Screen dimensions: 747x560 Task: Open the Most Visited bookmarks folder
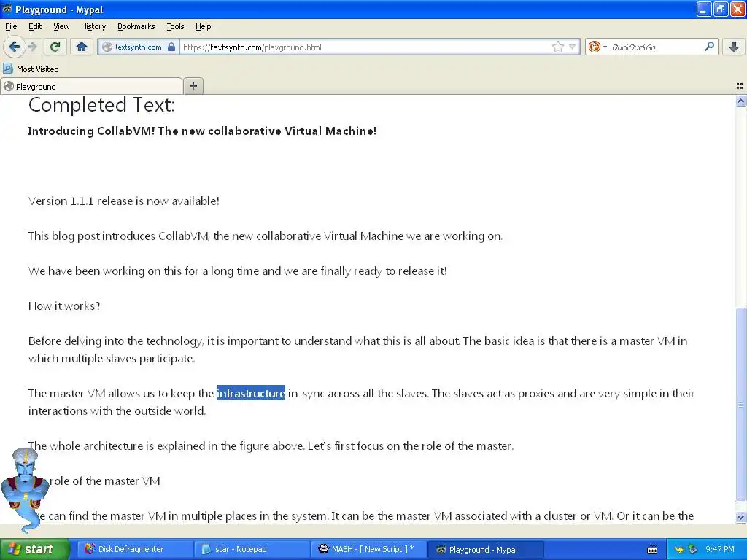(31, 69)
